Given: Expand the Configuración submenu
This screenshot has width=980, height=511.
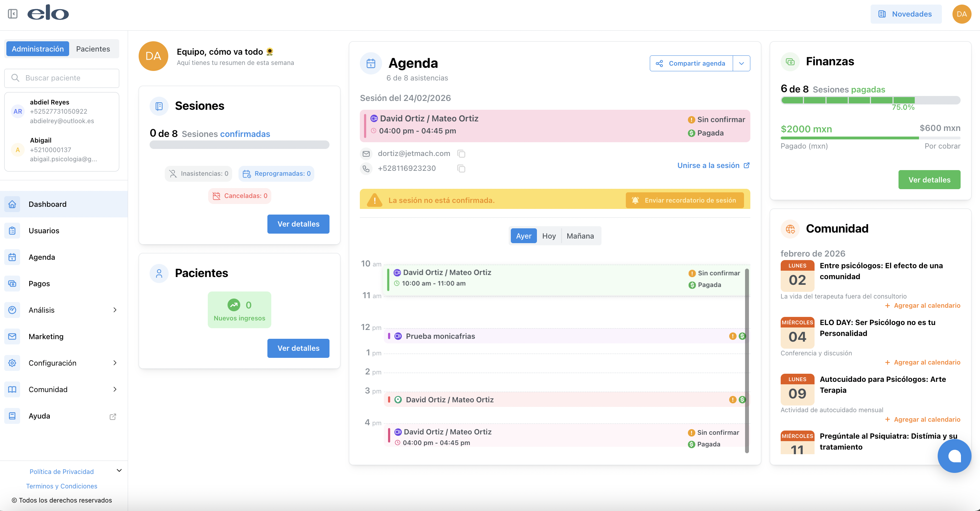Looking at the screenshot, I should (x=115, y=363).
